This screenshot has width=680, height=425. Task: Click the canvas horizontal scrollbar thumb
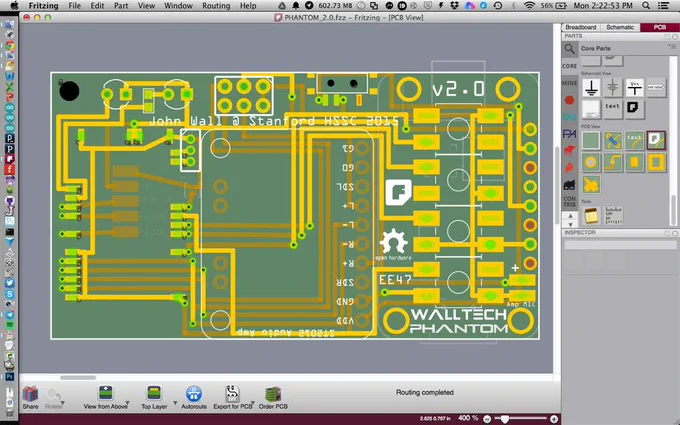click(x=78, y=378)
